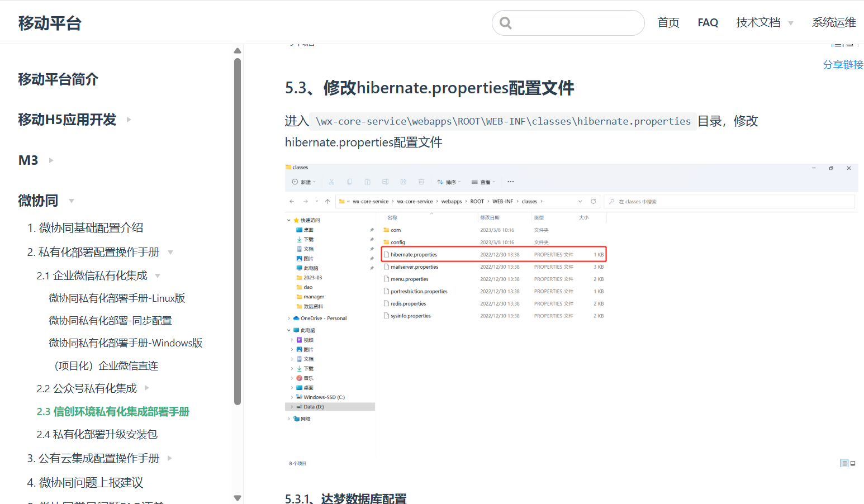Select the M3 sidebar section
Screen dimensions: 864x504
coord(28,160)
